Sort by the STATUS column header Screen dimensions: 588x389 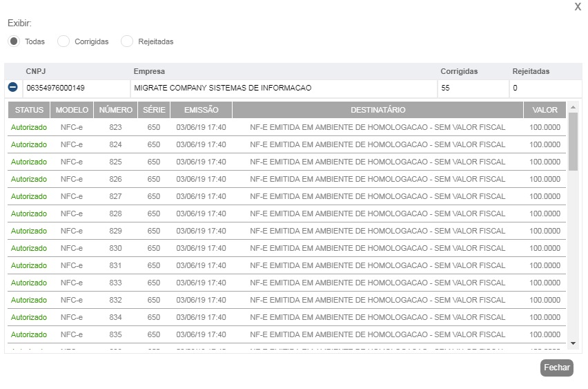tap(29, 110)
